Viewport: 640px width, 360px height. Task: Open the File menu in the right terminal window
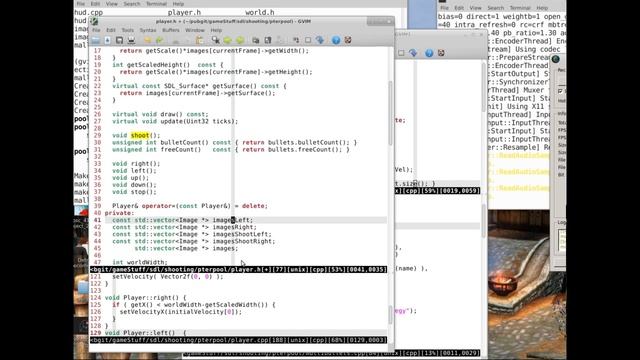pos(444,8)
